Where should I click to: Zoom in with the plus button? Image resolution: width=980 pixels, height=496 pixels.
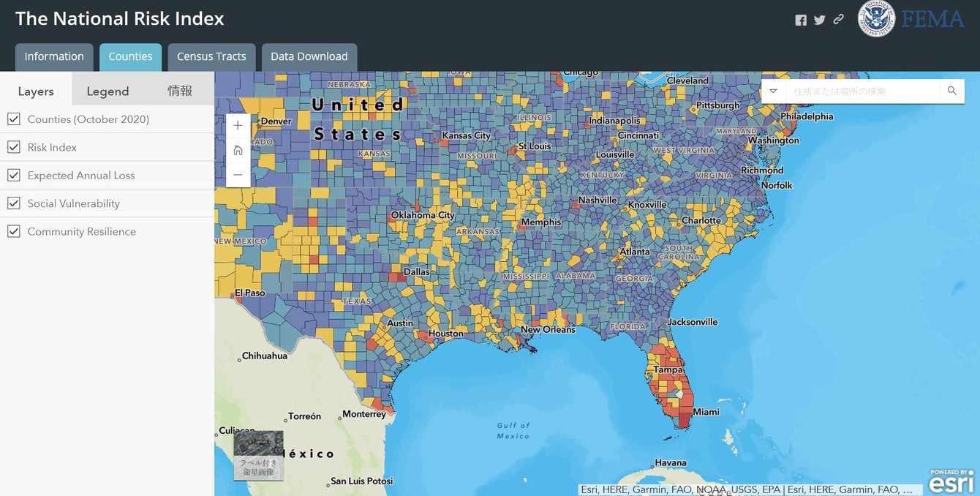(238, 126)
